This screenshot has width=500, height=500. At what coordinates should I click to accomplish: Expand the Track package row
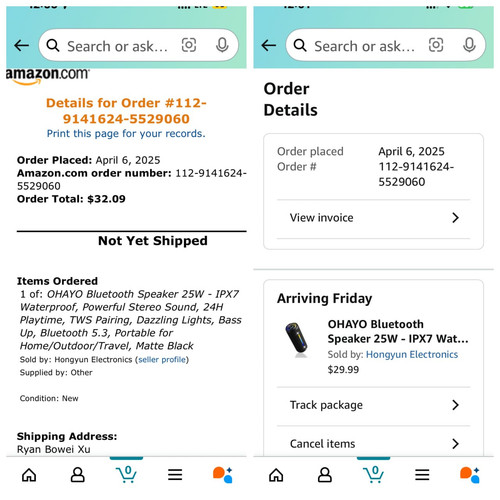point(373,405)
